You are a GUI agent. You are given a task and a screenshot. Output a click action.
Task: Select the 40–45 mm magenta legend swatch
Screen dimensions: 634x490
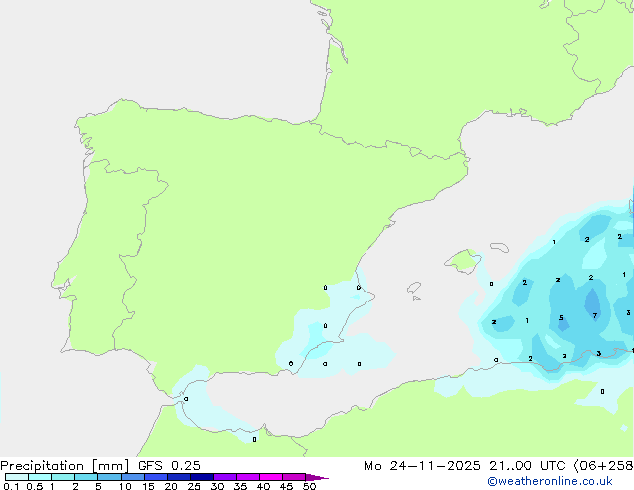pos(271,477)
